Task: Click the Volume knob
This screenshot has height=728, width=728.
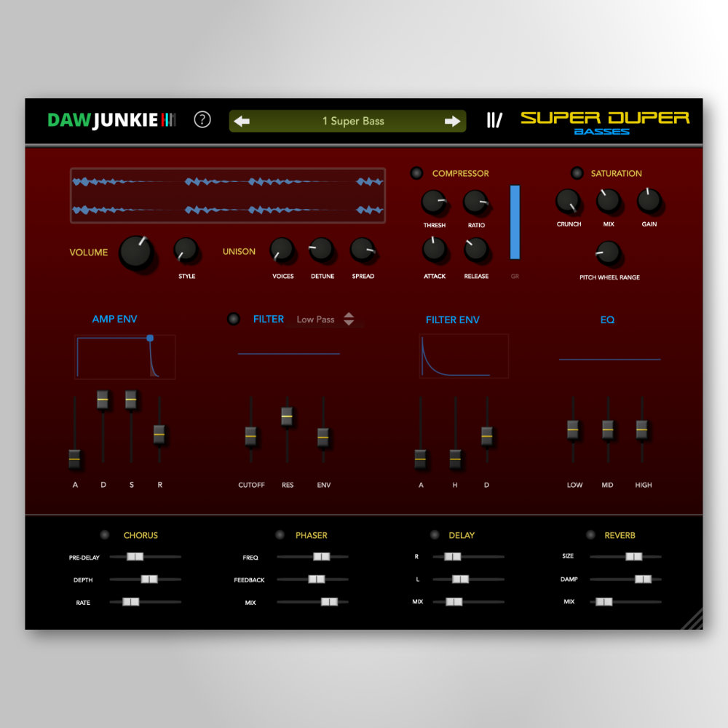Action: [136, 252]
